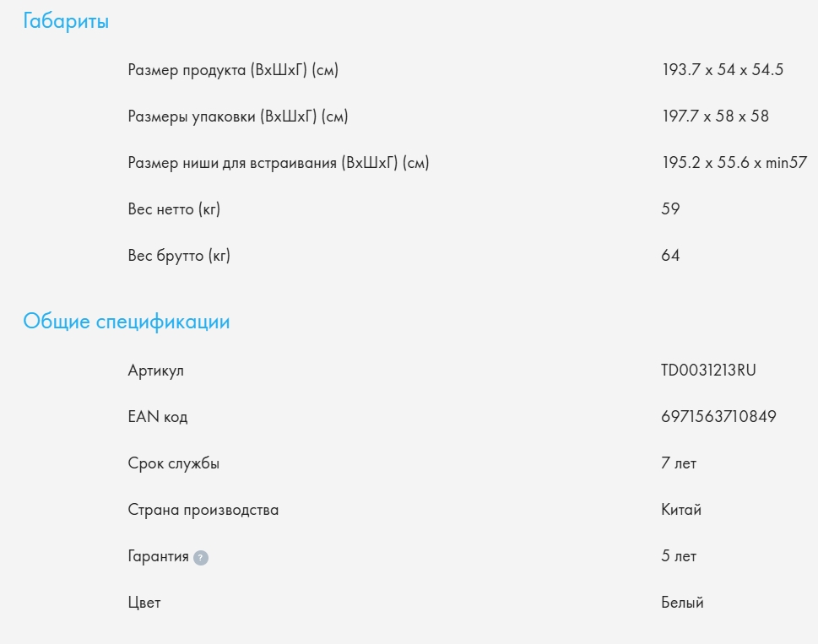Click the Страна производства label
Image resolution: width=818 pixels, height=644 pixels.
203,510
